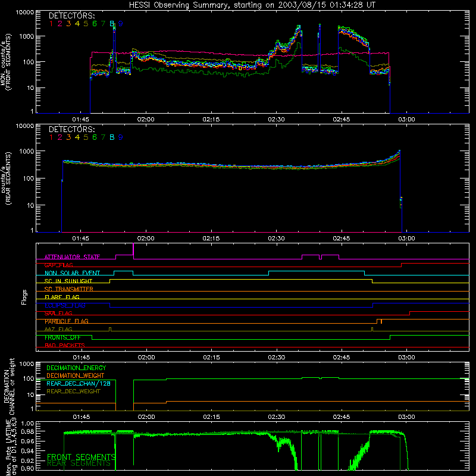Click the DECIMATION_WEIGHT legend entry
Image resolution: width=476 pixels, height=476 pixels.
click(76, 375)
